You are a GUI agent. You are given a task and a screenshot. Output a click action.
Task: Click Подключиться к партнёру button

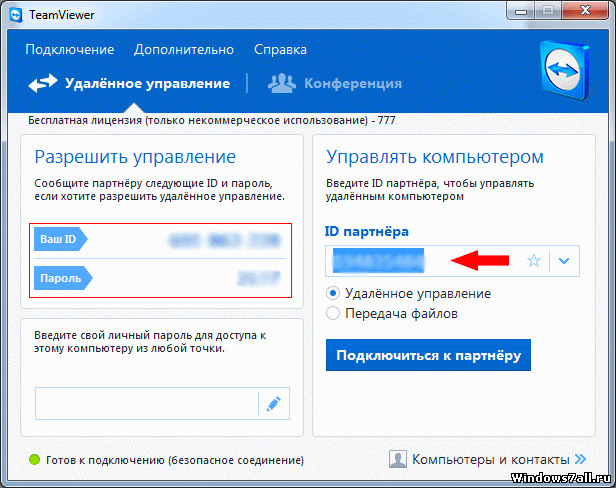pyautogui.click(x=428, y=355)
